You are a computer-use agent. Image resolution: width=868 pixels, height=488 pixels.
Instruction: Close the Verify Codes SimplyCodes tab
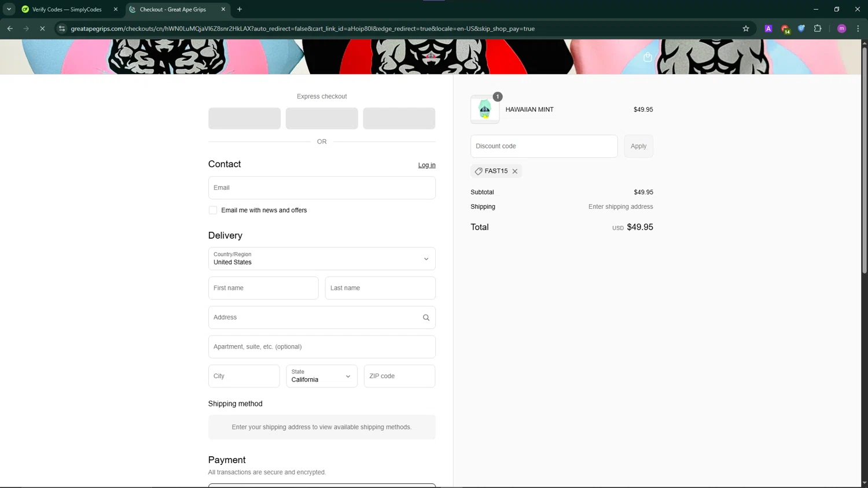pos(116,9)
